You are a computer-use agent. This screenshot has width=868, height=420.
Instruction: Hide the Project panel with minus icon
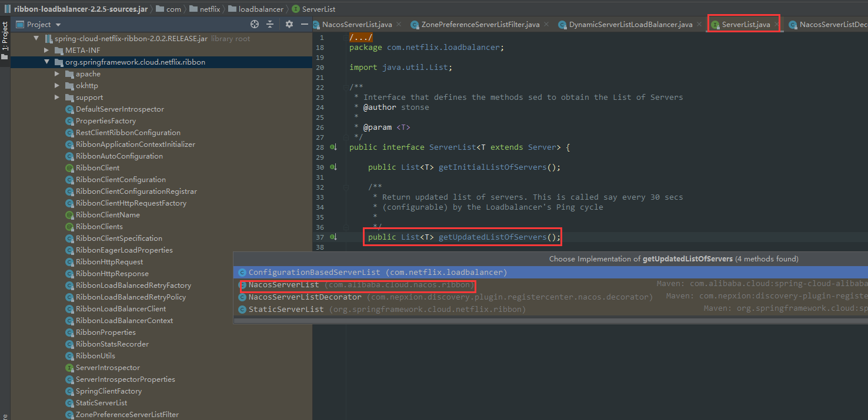304,24
